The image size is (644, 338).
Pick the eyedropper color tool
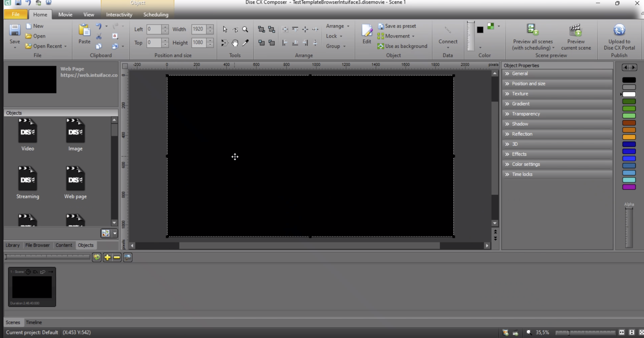tap(246, 43)
